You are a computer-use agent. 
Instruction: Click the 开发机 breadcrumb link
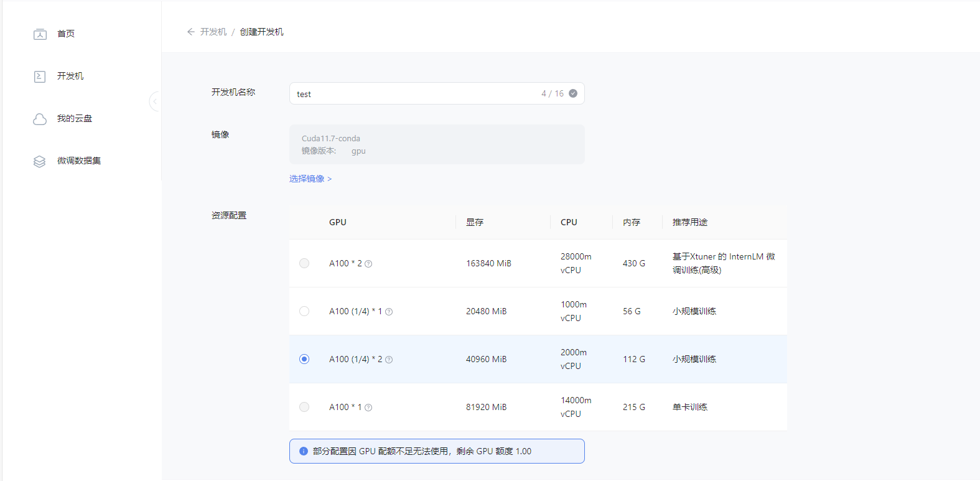[213, 32]
